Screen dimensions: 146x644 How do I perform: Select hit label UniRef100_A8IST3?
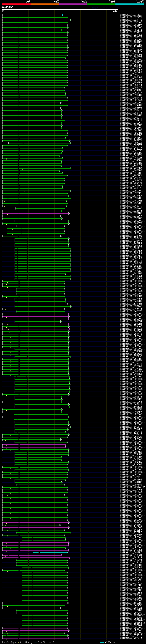pos(131,30)
